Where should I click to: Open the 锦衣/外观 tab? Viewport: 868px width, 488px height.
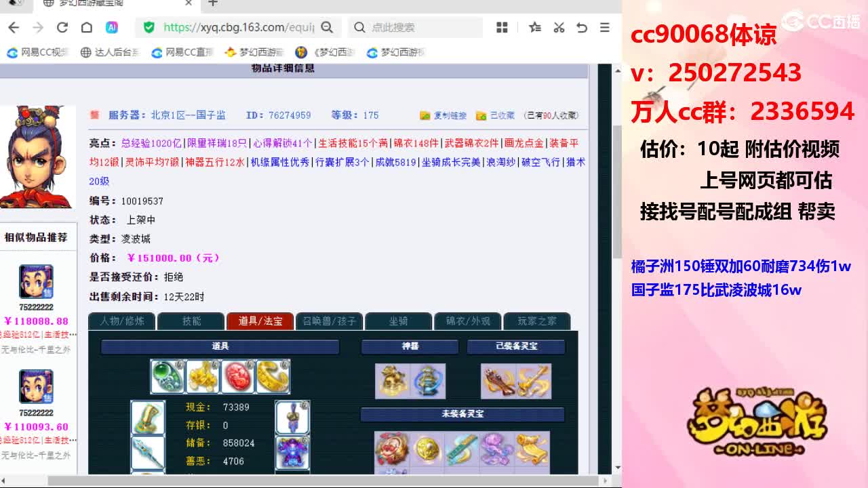click(467, 322)
